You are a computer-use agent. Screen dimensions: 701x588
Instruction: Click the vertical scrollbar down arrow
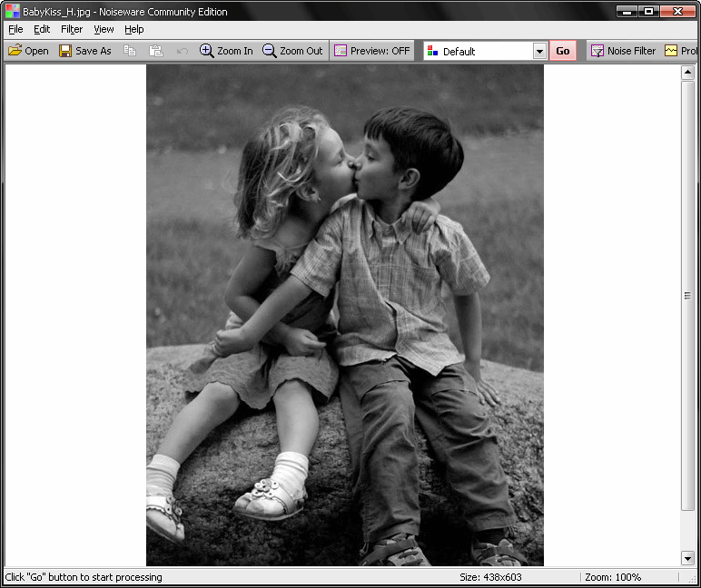pos(687,558)
